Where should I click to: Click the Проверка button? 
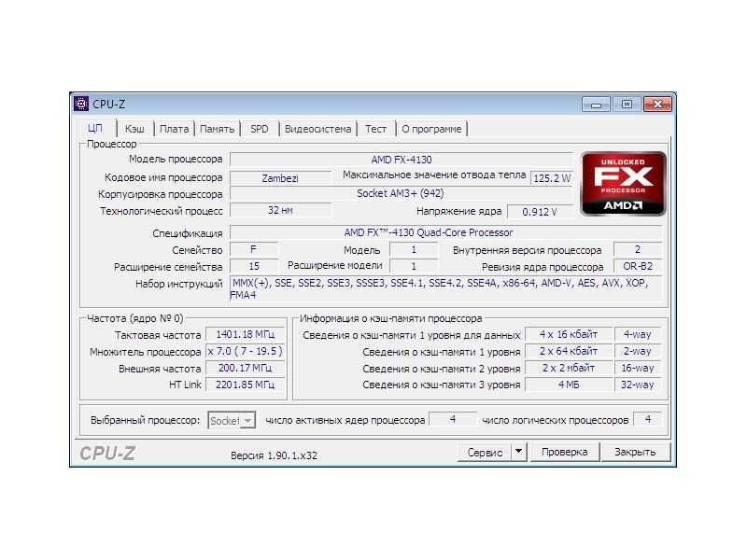click(x=564, y=452)
